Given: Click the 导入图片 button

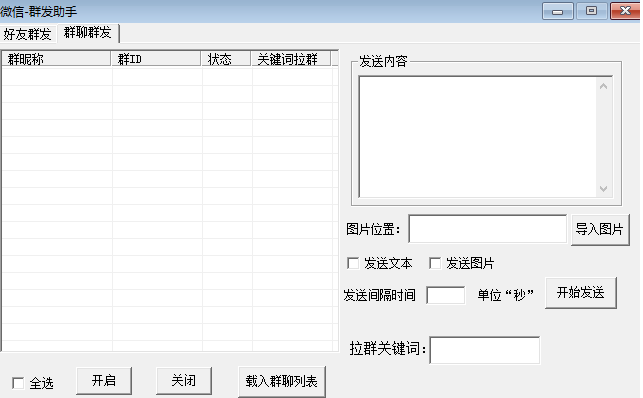Looking at the screenshot, I should [600, 230].
